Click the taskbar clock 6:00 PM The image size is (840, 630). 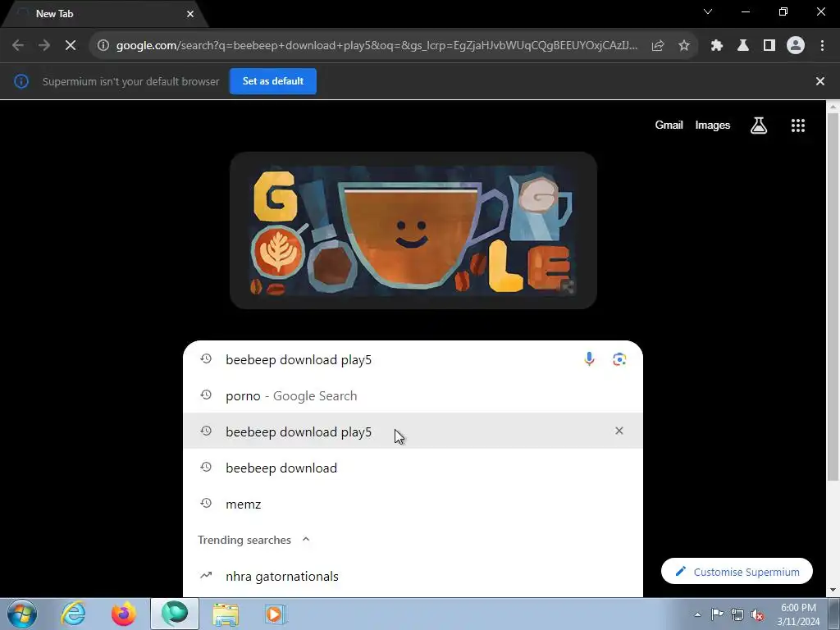click(798, 608)
